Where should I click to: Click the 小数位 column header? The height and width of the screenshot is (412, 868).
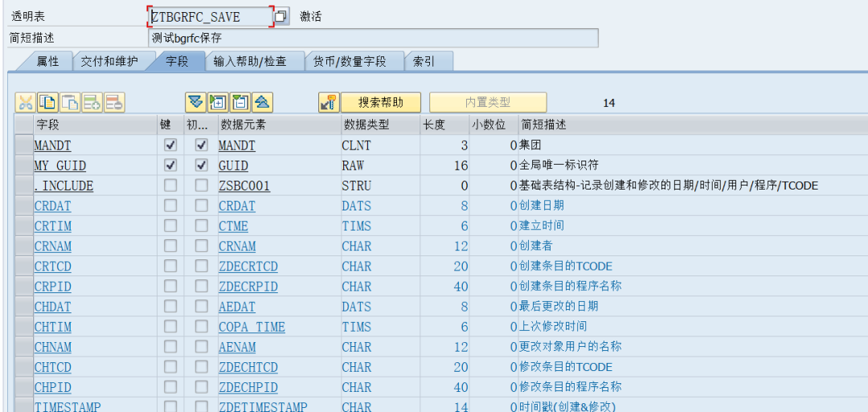tap(493, 125)
